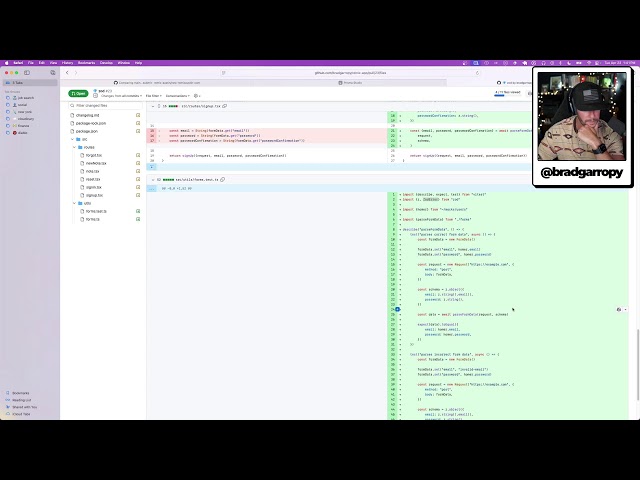Click the github.com address bar
640x480 pixels.
[350, 73]
